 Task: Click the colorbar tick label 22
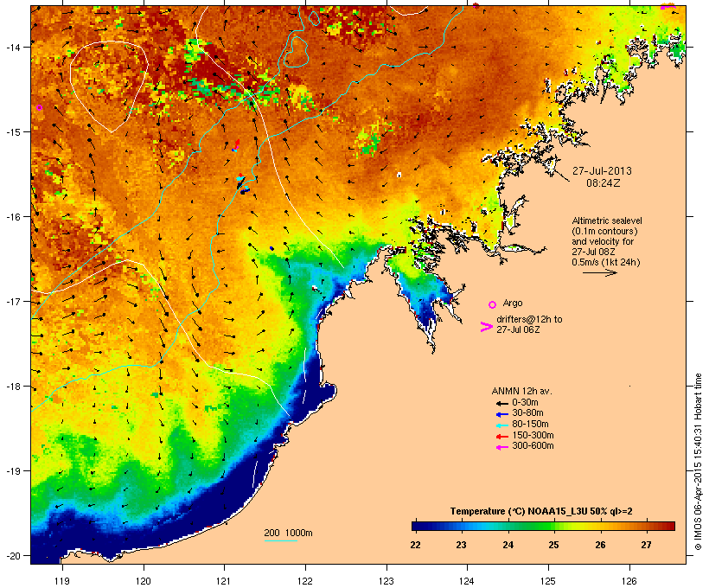[x=415, y=545]
